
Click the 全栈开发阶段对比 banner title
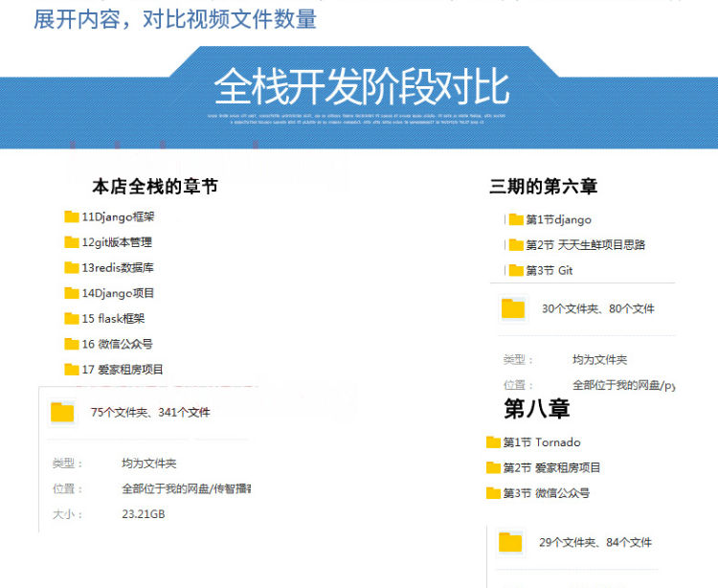tap(362, 86)
